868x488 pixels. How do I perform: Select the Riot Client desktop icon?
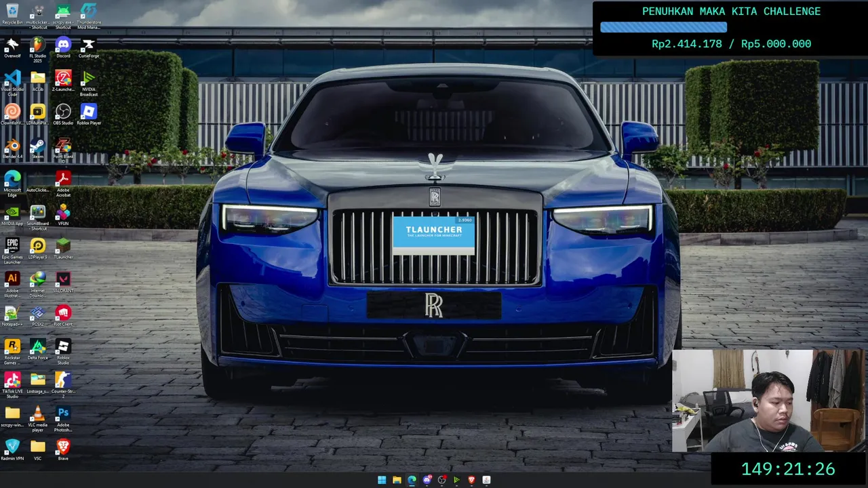pos(63,316)
